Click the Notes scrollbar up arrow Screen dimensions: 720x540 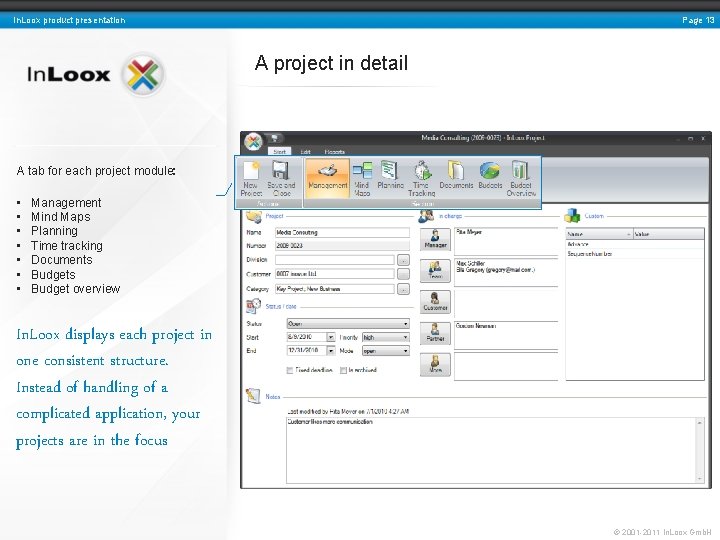click(700, 422)
